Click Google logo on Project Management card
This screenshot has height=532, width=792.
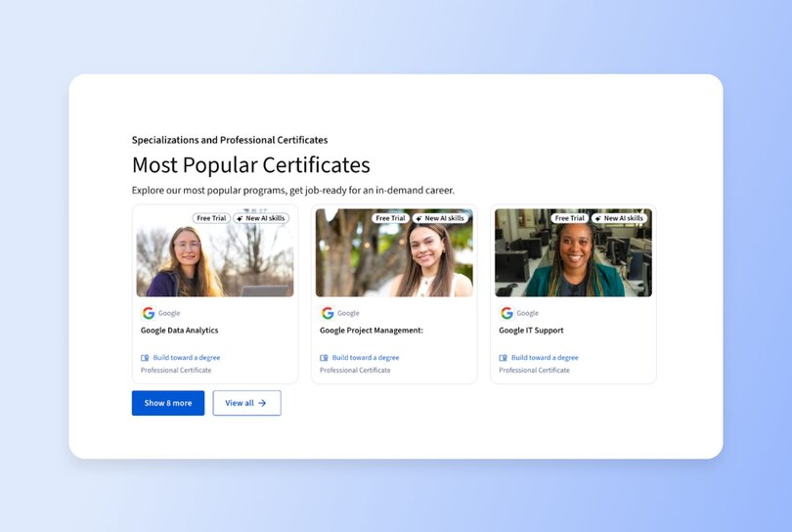328,313
